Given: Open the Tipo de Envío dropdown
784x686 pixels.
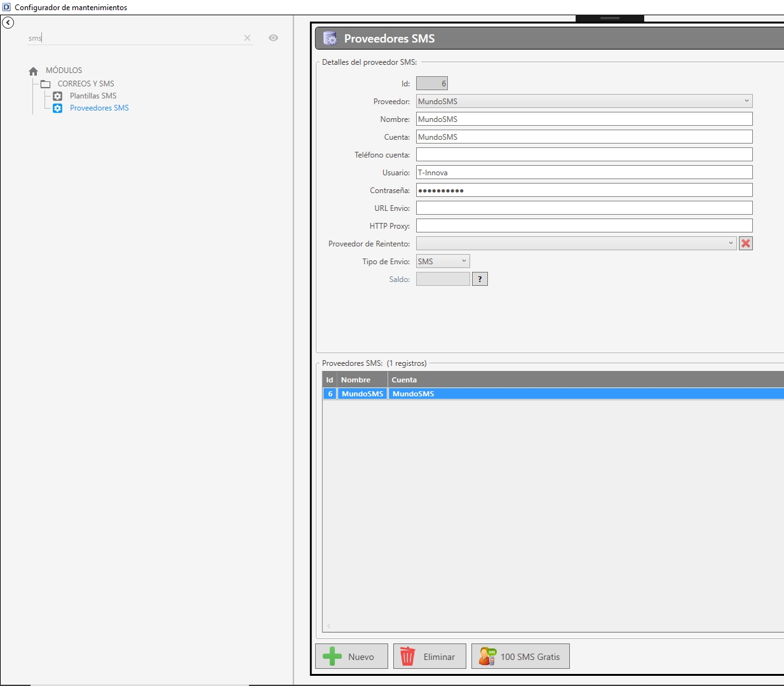Looking at the screenshot, I should click(x=464, y=261).
